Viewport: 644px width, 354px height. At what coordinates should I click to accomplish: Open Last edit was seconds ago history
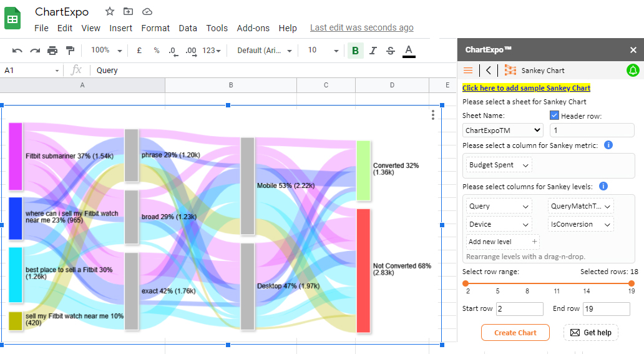point(362,27)
